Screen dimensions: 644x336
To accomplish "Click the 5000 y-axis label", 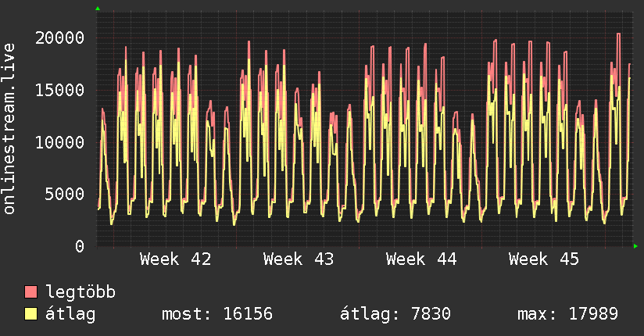I will 65,195.
